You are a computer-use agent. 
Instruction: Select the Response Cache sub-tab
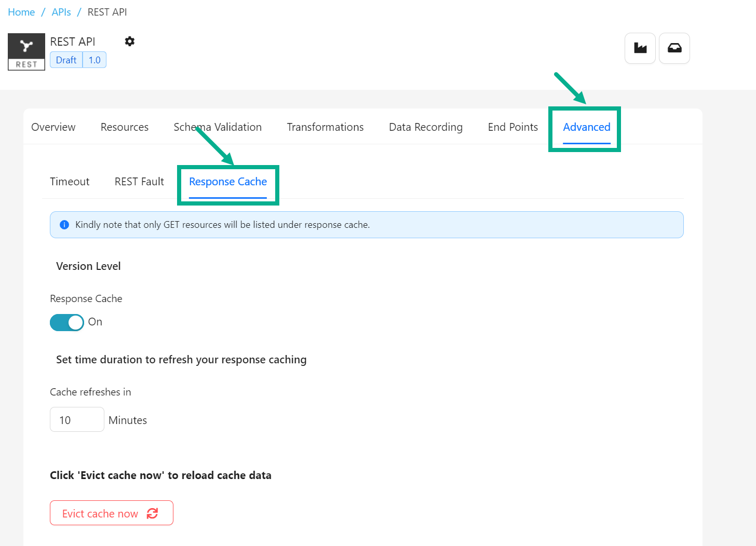[228, 182]
